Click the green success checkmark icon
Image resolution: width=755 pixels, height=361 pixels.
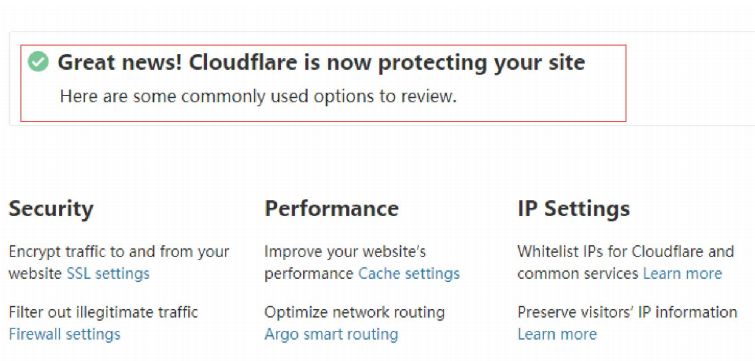[x=38, y=62]
